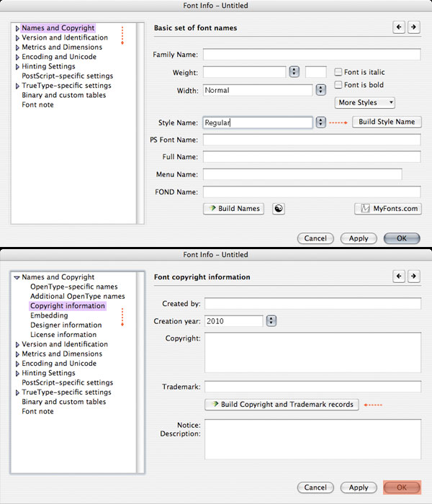This screenshot has width=432, height=504.
Task: Open the Weight popup arrows
Action: tap(294, 72)
